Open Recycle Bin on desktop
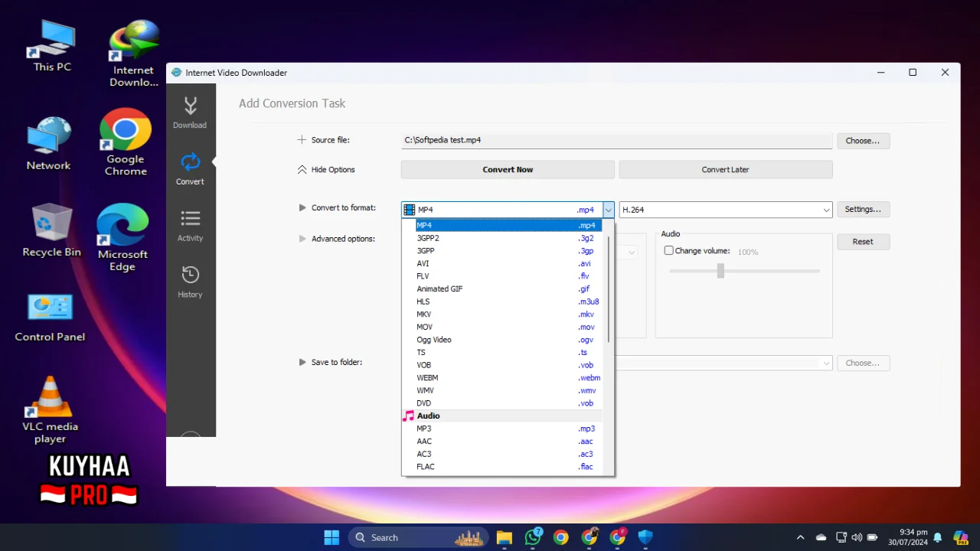The width and height of the screenshot is (980, 551). pos(51,231)
